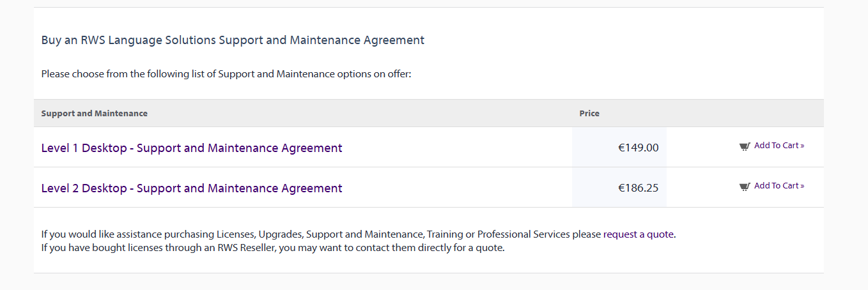Image resolution: width=868 pixels, height=290 pixels.
Task: Open Level 2 Desktop Support and Maintenance Agreement
Action: click(192, 188)
